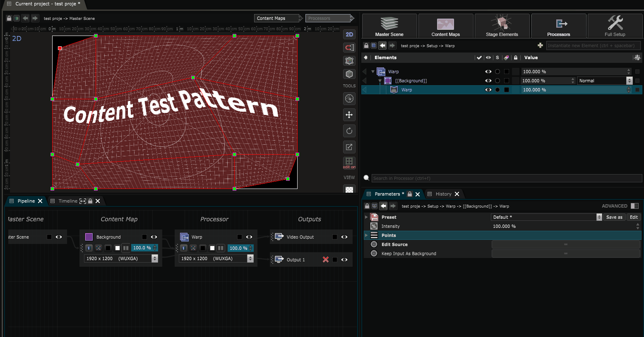The height and width of the screenshot is (337, 644).
Task: Click the plus icon to instantiate element
Action: pos(540,45)
